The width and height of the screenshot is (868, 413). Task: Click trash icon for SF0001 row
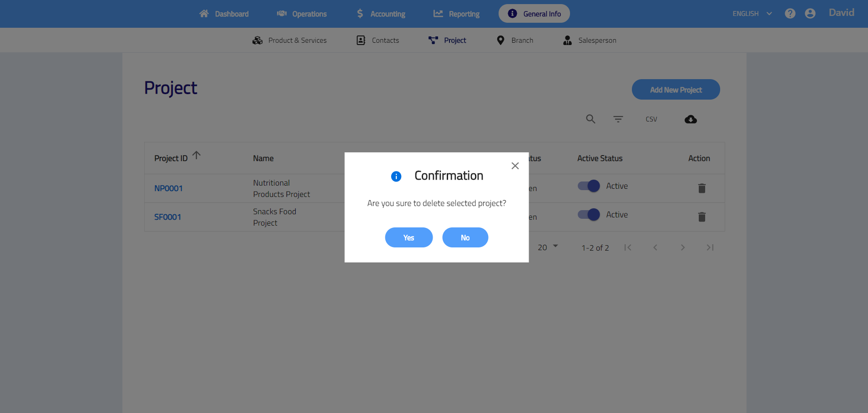tap(701, 217)
